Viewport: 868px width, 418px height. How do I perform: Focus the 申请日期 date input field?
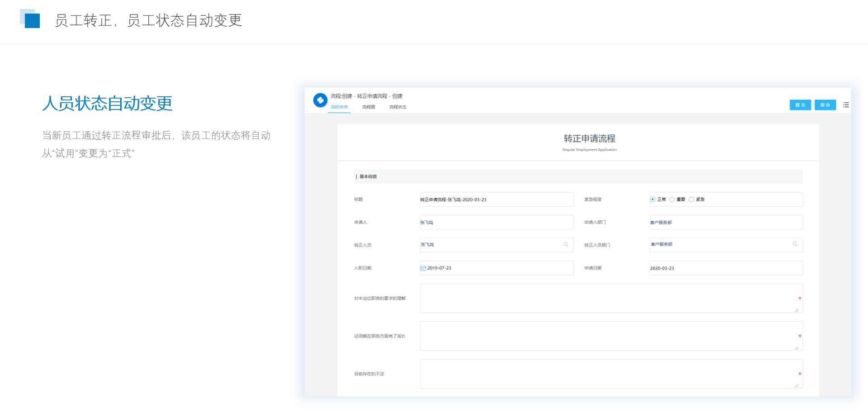click(x=726, y=268)
